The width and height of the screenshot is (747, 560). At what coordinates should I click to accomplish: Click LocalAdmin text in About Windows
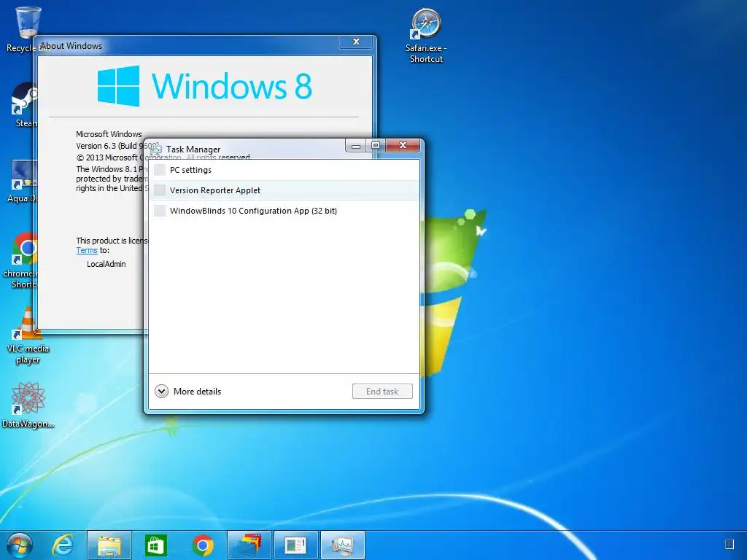point(107,264)
